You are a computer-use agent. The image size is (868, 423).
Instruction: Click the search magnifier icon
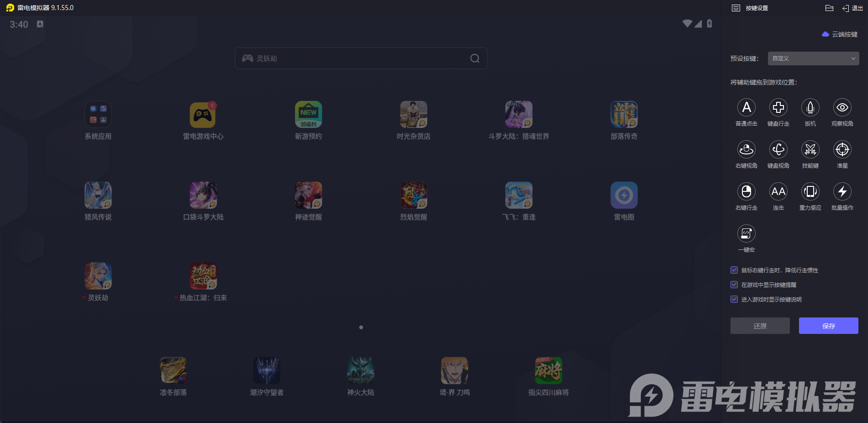click(x=475, y=58)
